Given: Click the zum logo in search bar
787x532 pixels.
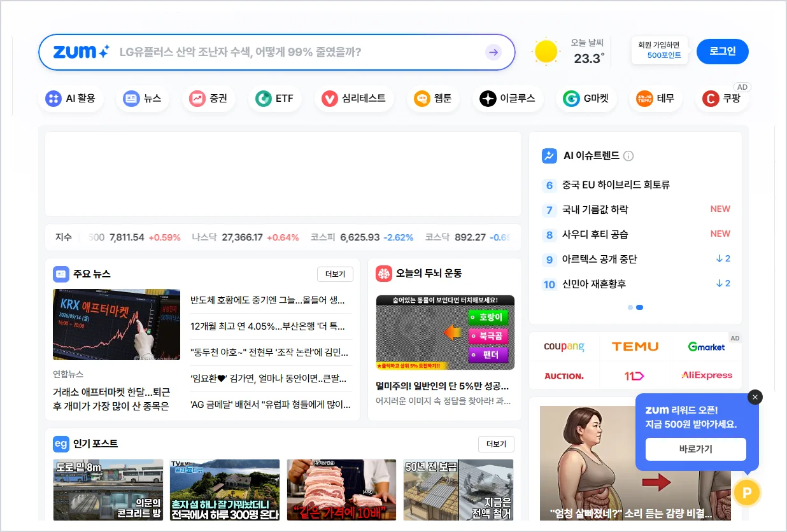Looking at the screenshot, I should (x=81, y=52).
